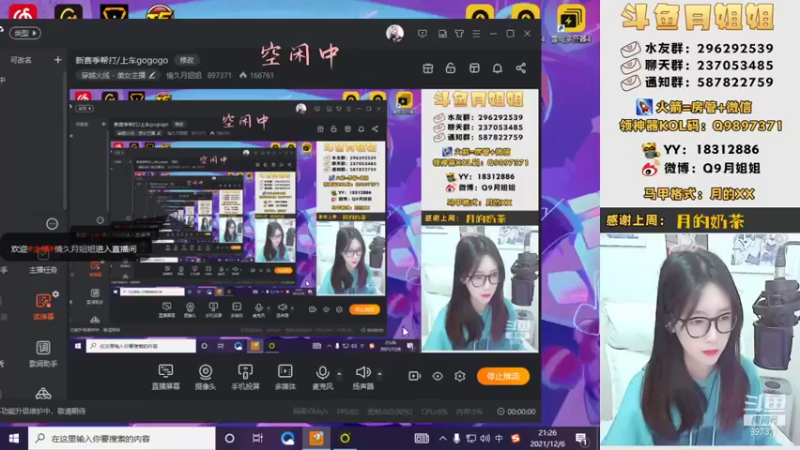Open streaming settings gear icon
Screen dimensions: 800x450
coord(460,376)
